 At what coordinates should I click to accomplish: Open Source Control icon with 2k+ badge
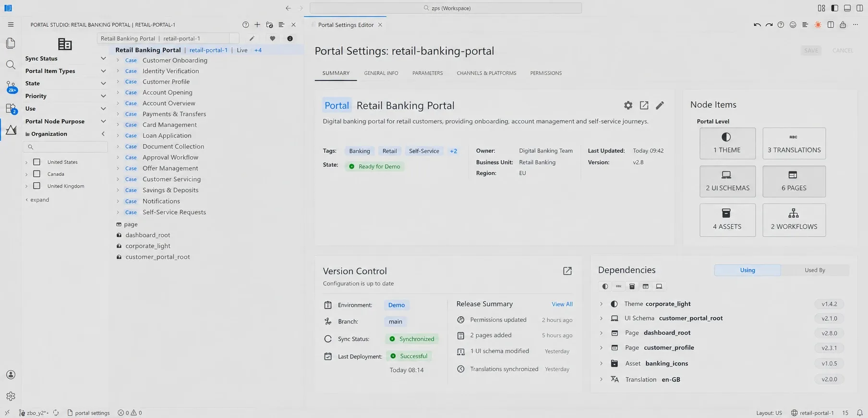[11, 87]
